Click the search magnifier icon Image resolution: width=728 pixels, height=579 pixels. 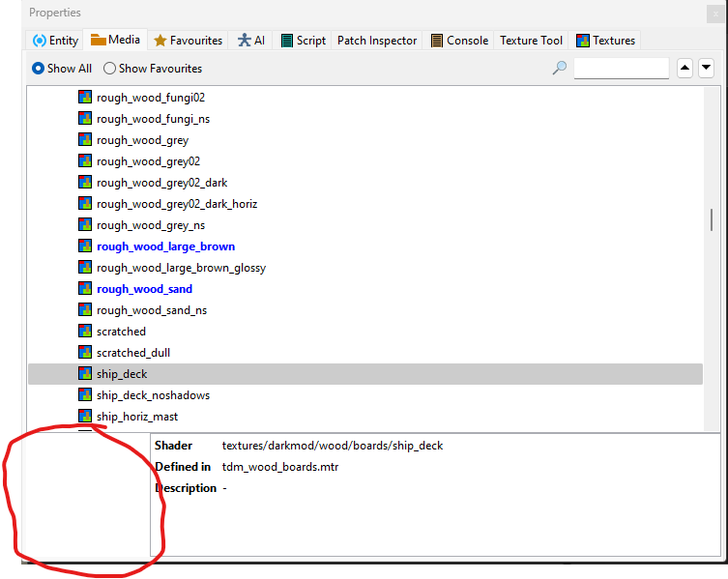559,69
